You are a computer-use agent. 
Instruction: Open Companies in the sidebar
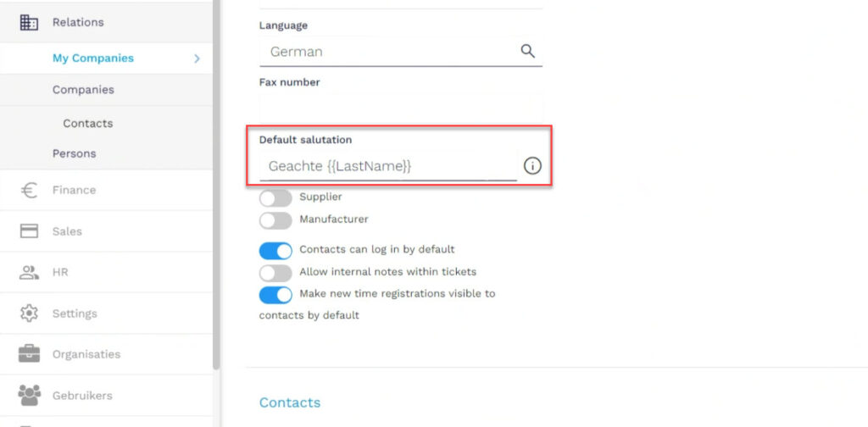(83, 90)
